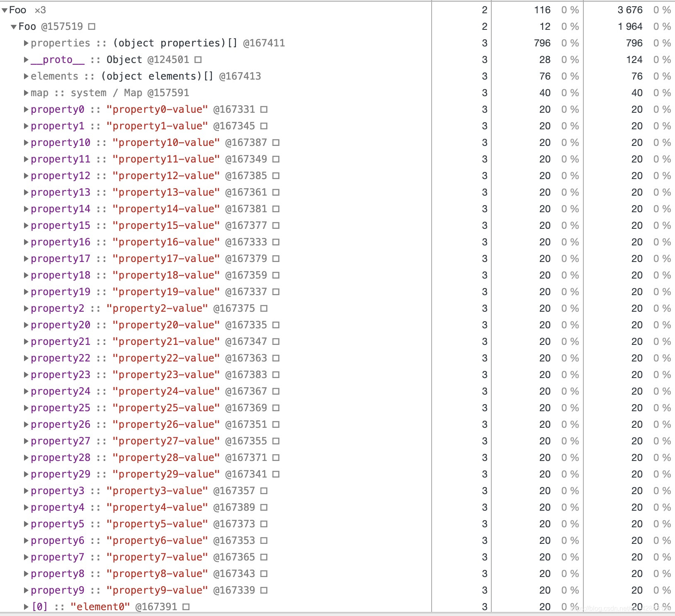The height and width of the screenshot is (616, 675).
Task: Click square icon after @167333
Action: 276,242
